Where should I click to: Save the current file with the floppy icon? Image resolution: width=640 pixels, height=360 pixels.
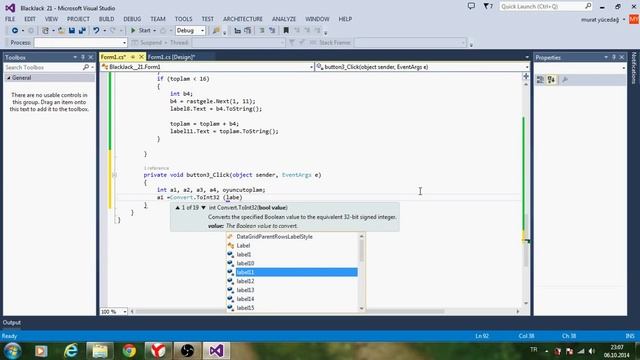click(72, 31)
